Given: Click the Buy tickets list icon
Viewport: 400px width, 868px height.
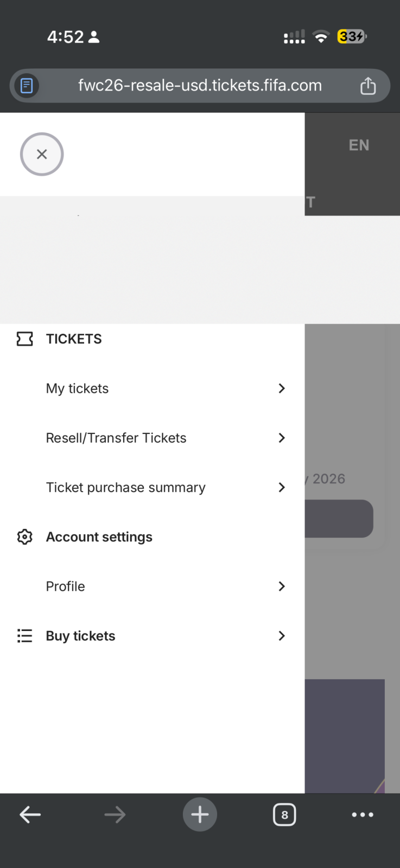Looking at the screenshot, I should point(25,636).
